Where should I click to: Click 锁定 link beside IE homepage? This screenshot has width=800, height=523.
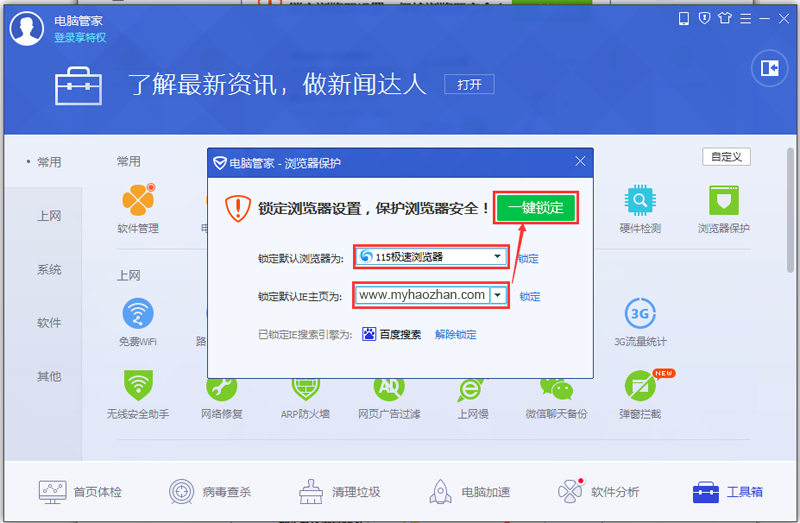[530, 296]
